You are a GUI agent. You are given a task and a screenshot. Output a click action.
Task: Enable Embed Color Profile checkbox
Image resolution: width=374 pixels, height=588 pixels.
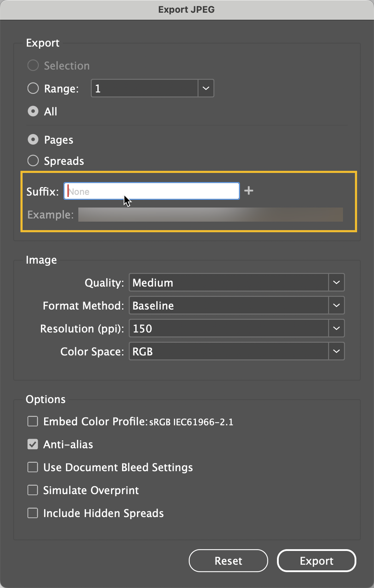33,421
